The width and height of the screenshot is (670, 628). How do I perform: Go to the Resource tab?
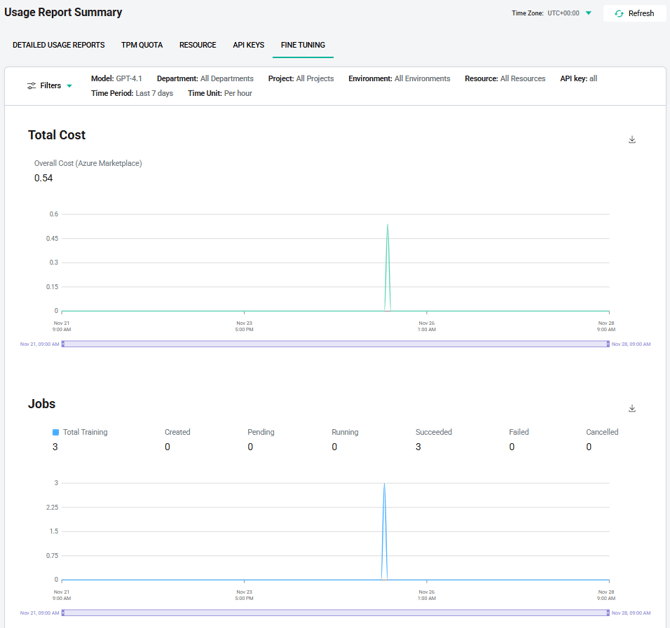point(197,45)
